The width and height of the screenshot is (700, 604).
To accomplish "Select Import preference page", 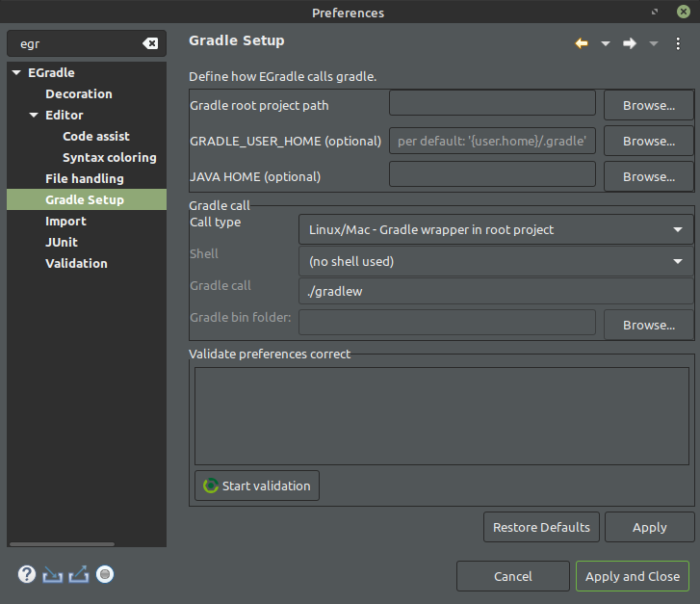I will tap(65, 222).
